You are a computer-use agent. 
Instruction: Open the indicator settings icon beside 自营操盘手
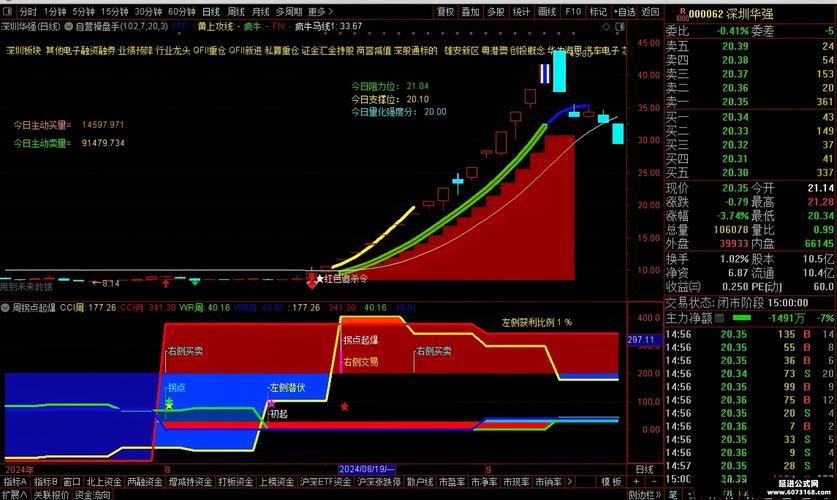point(69,26)
